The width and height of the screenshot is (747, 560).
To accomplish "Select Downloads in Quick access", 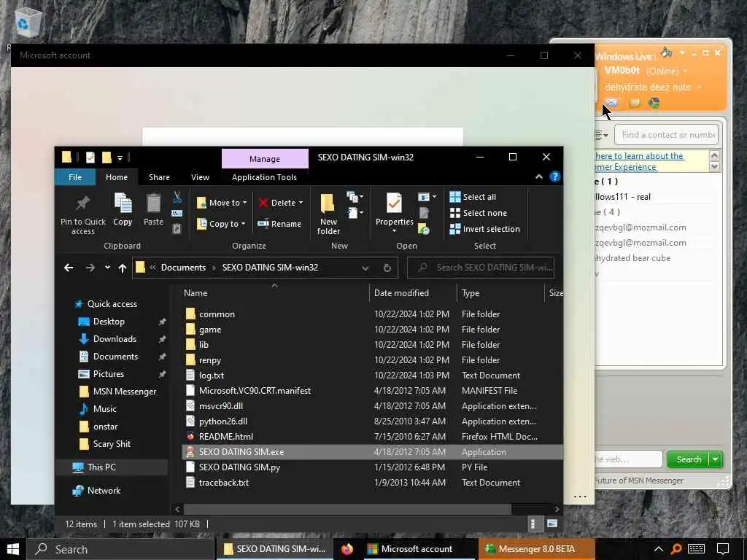I will (x=115, y=339).
